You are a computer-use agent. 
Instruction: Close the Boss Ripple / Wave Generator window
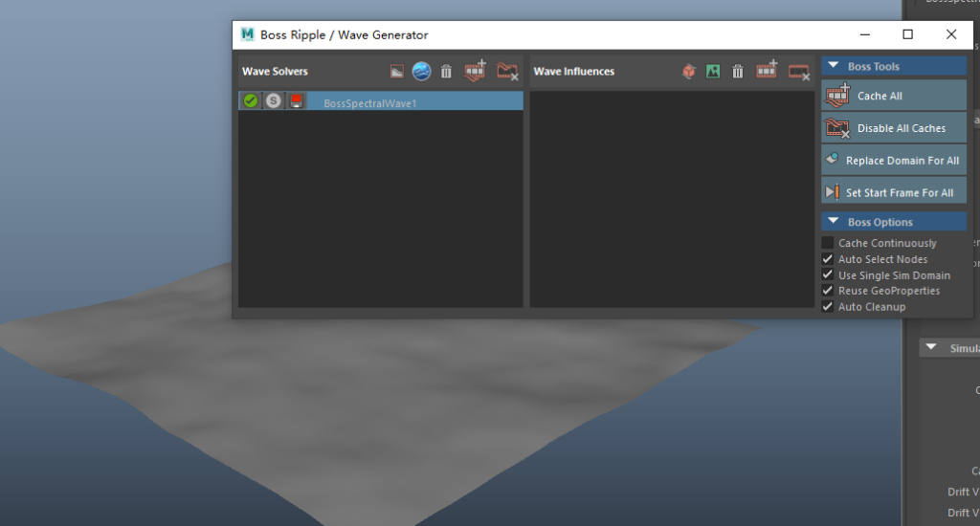pyautogui.click(x=951, y=35)
